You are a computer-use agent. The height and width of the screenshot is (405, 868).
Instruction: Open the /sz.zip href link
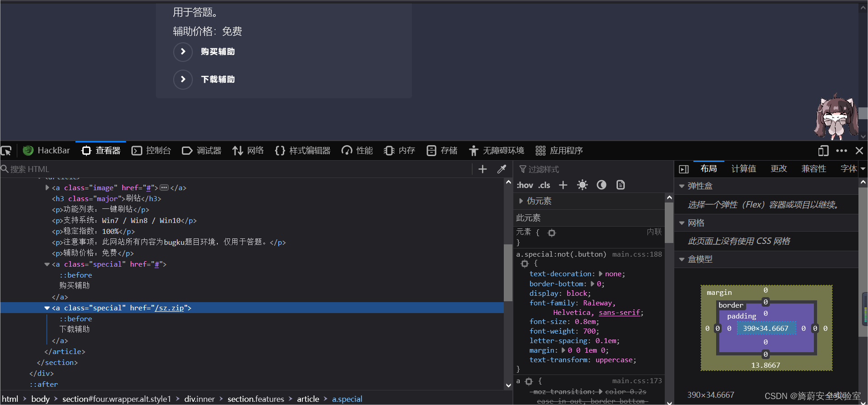[169, 308]
